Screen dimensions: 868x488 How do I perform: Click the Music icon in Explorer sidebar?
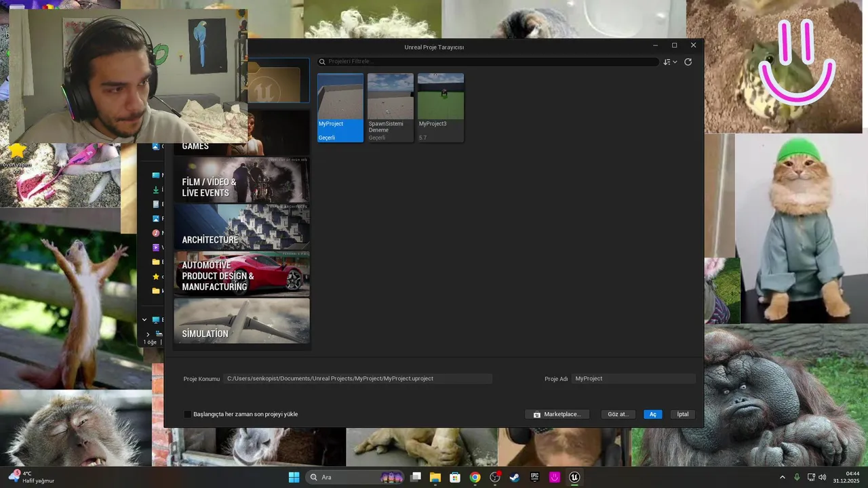pos(156,233)
